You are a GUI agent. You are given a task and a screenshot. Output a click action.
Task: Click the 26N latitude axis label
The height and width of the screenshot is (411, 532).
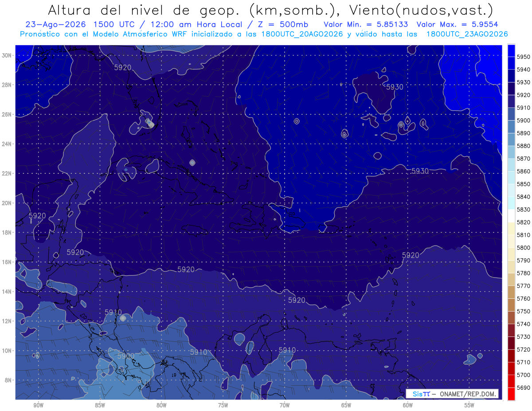pyautogui.click(x=6, y=114)
